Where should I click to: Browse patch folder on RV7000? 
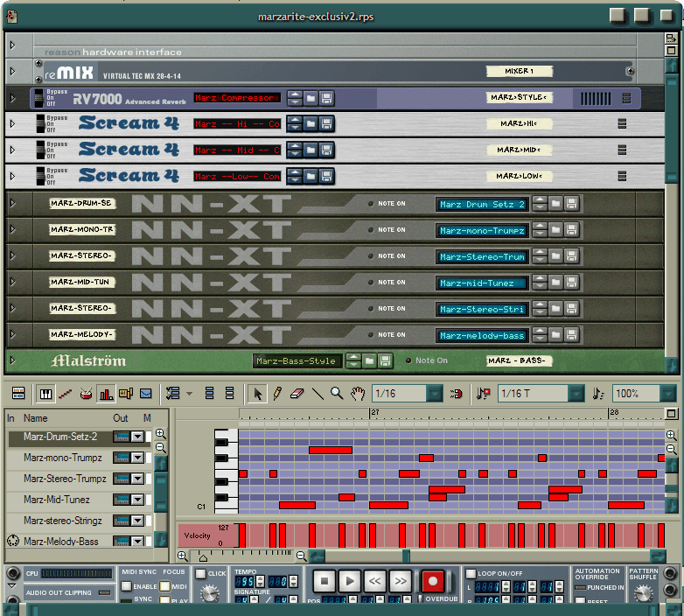click(x=311, y=98)
